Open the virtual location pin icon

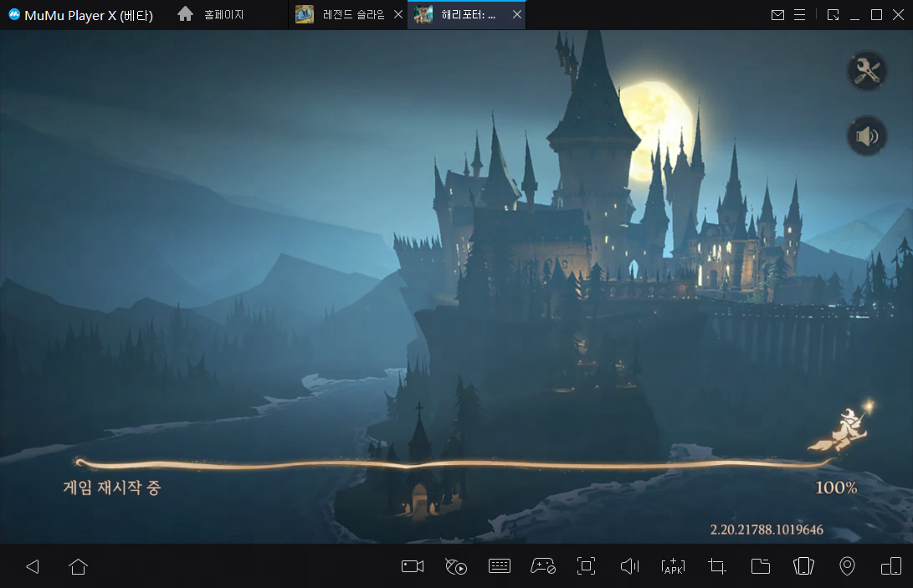[x=847, y=566]
